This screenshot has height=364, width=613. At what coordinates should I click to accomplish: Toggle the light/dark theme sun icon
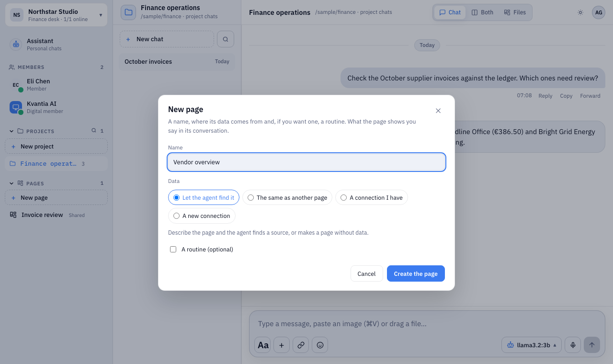(x=580, y=12)
